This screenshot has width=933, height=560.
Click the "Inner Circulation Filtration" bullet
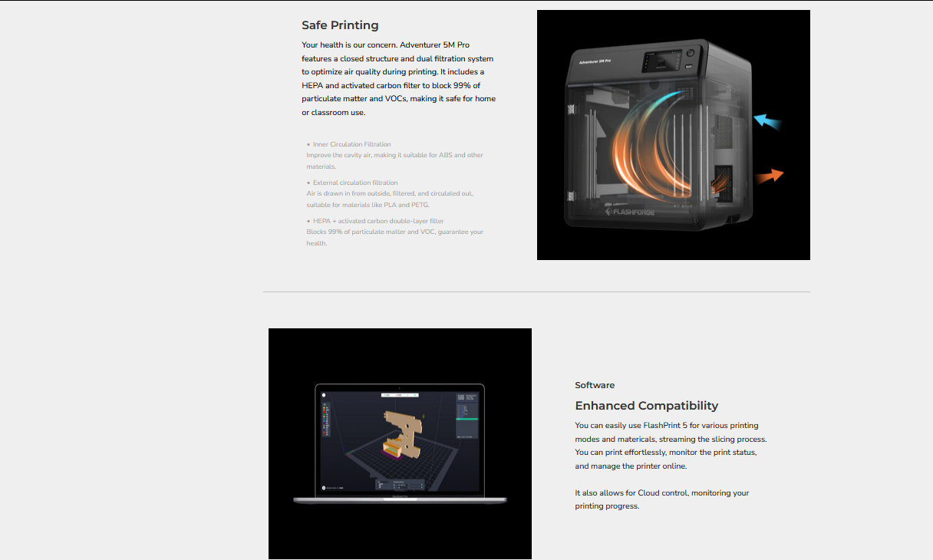(x=351, y=144)
